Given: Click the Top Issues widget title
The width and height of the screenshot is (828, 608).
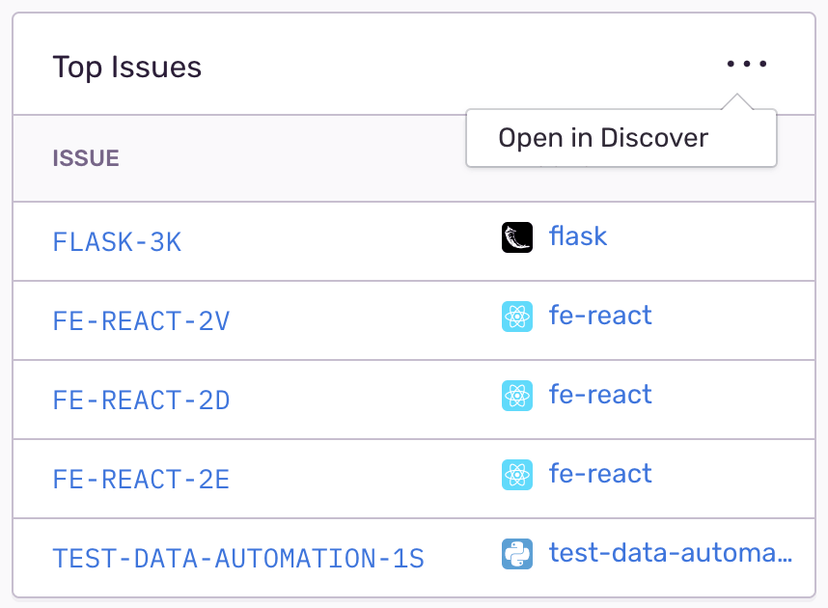Looking at the screenshot, I should [127, 66].
